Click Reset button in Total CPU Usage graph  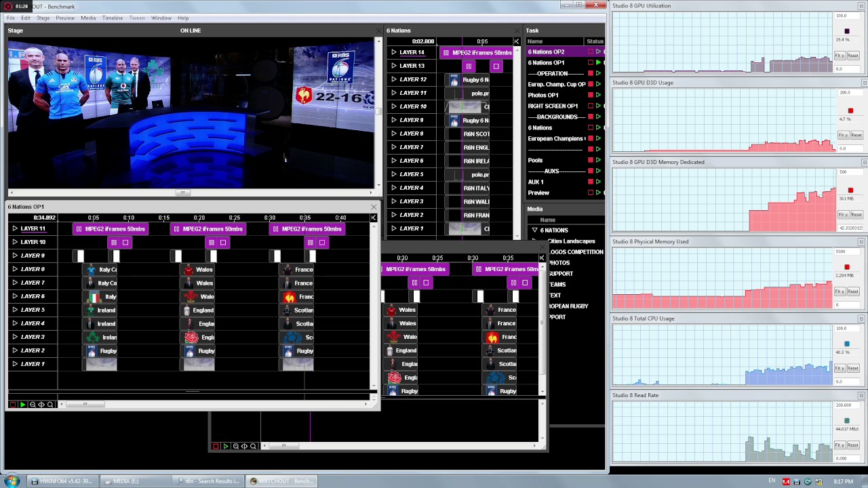[854, 368]
